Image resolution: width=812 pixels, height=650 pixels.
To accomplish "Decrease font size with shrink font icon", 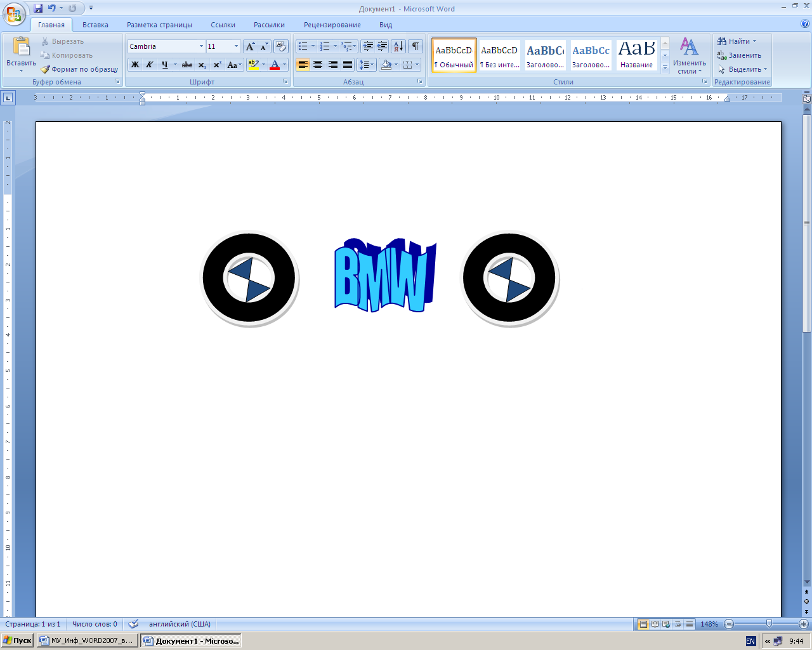I will pos(264,46).
